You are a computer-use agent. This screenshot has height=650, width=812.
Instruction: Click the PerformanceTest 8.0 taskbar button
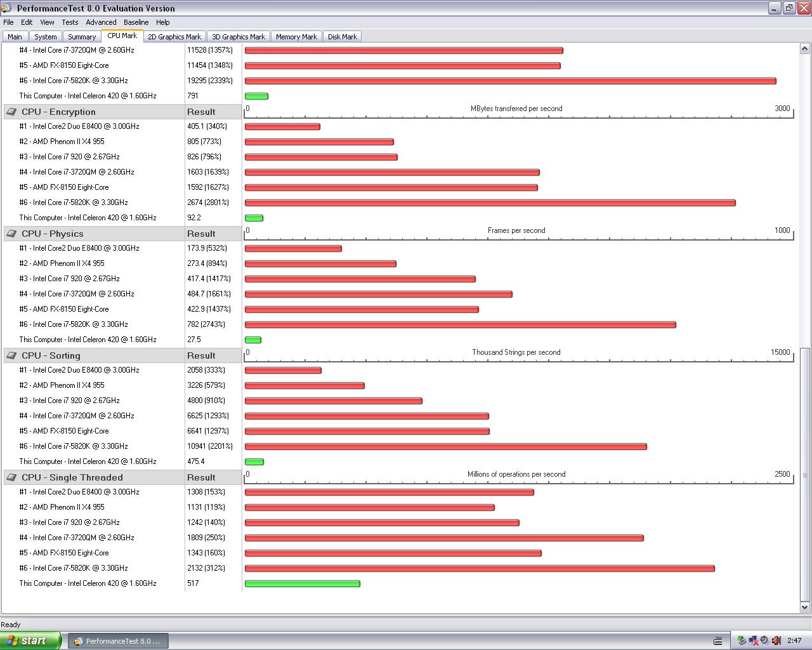click(118, 641)
